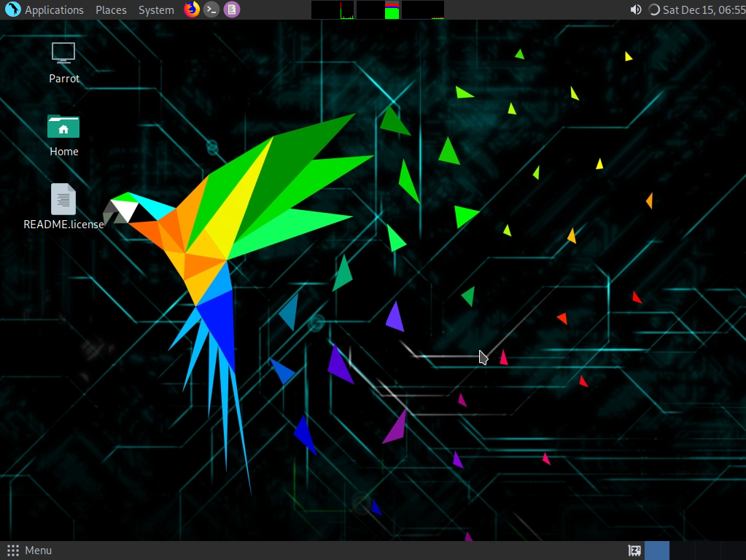Viewport: 746px width, 560px height.
Task: Open the Applications menu
Action: [x=54, y=10]
